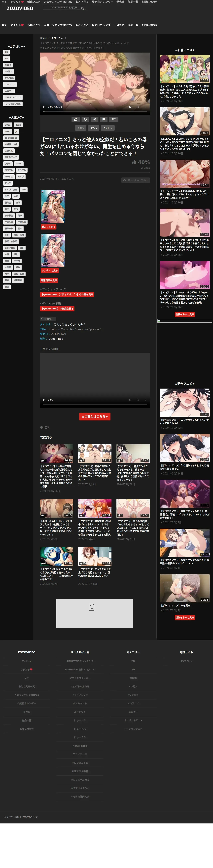The image size is (213, 868).
Task: Click the Download Video button
Action: [x=136, y=180]
